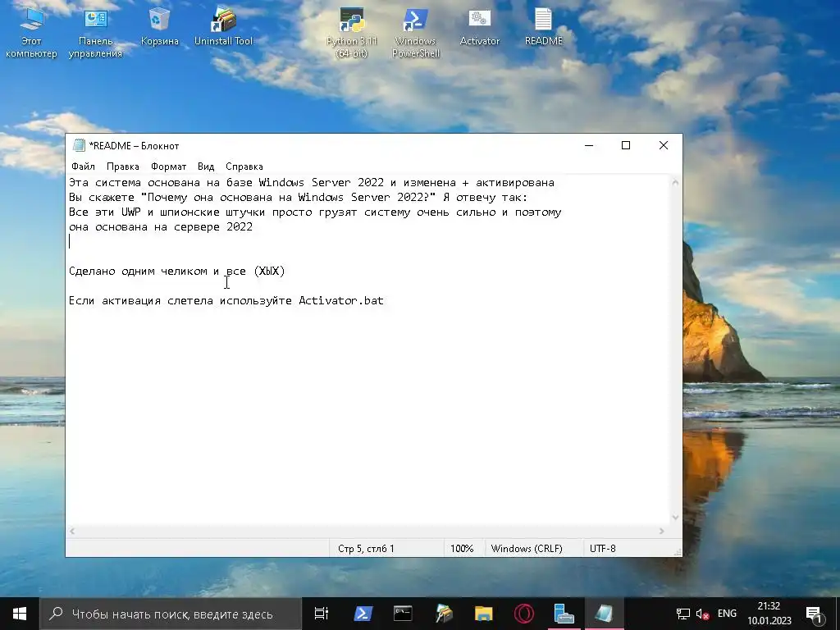Click the line starting with Сделано одним
This screenshot has height=630, width=840.
point(177,271)
